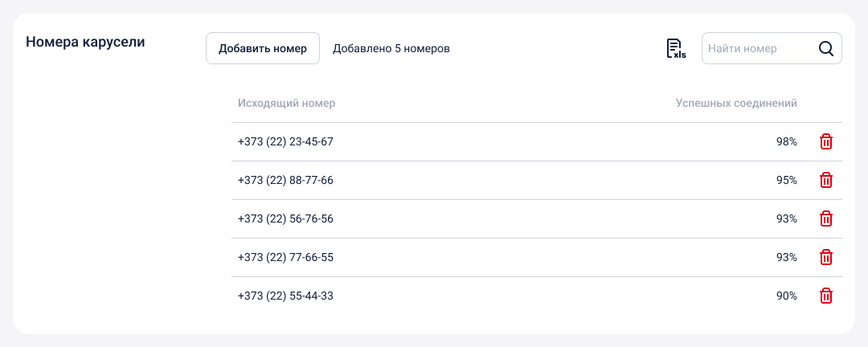This screenshot has height=347, width=868.
Task: Remove number +373 (22) 56-76-56 with trash icon
Action: point(825,218)
